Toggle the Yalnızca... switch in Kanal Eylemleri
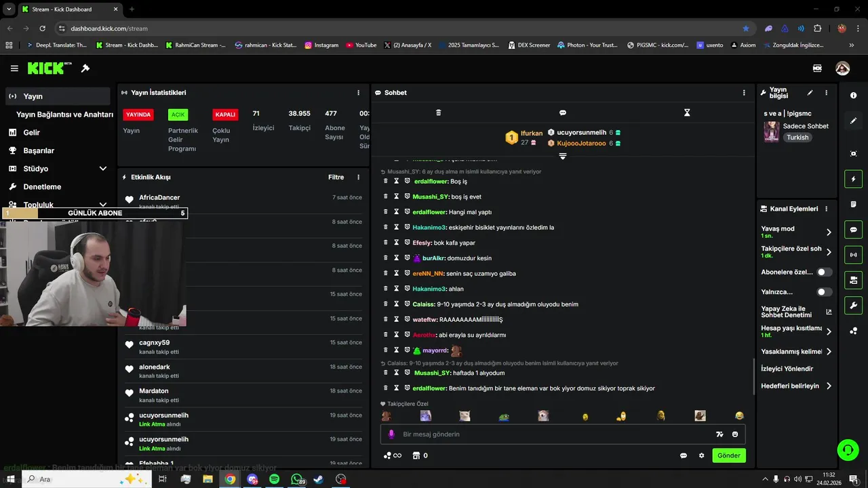Screen dimensions: 868x488 coord(824,292)
